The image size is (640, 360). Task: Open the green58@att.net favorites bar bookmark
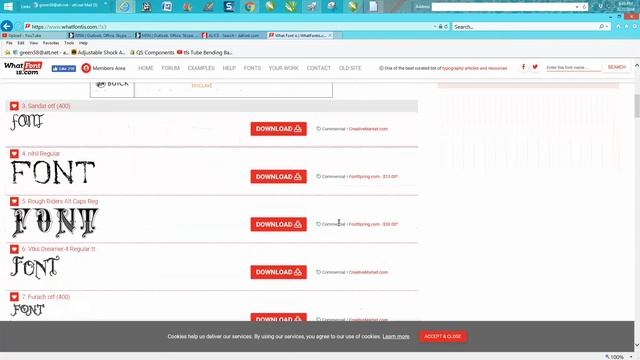(x=40, y=52)
